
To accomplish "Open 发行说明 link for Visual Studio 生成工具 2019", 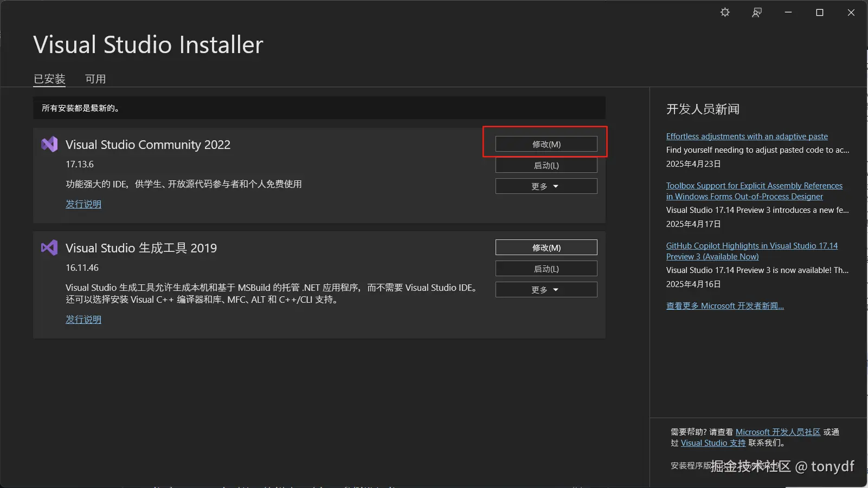I will (83, 320).
